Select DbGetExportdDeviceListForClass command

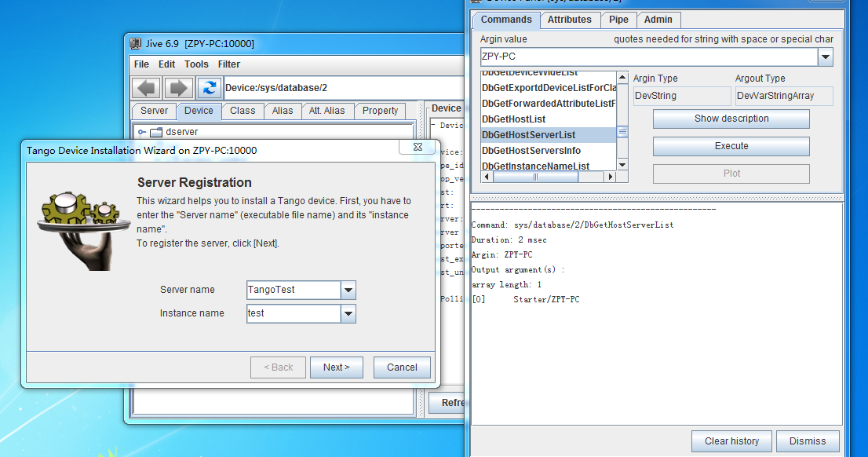[548, 87]
